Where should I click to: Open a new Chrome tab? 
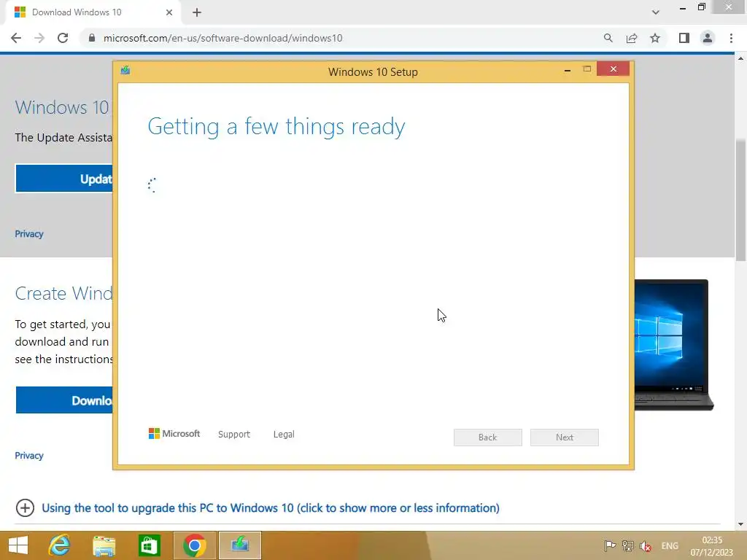pyautogui.click(x=197, y=12)
